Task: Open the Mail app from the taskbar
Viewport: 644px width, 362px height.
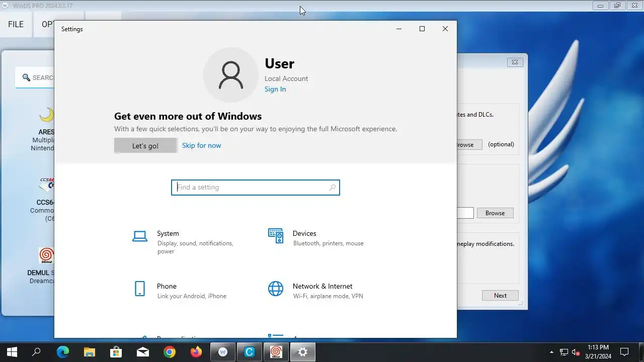Action: pyautogui.click(x=142, y=352)
